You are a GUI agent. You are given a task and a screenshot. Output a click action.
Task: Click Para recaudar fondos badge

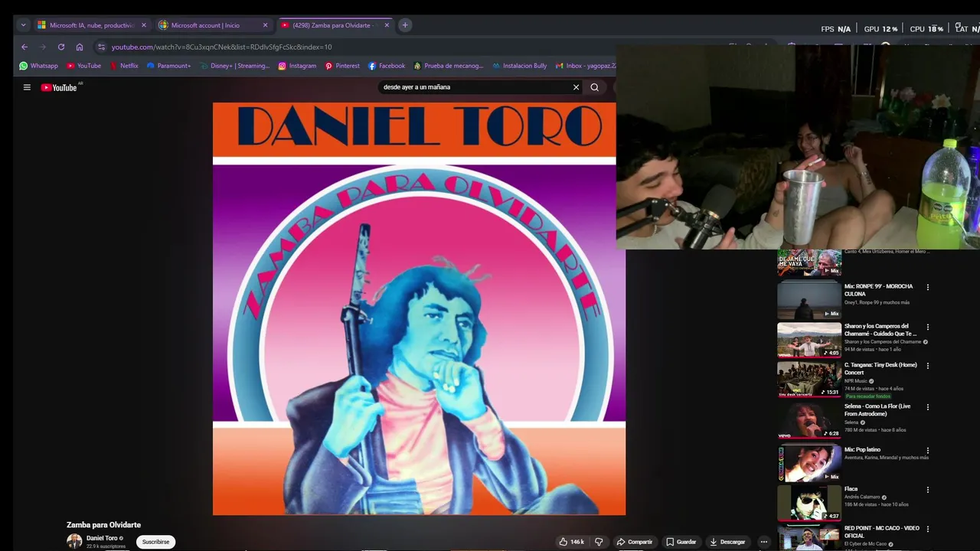tap(868, 396)
